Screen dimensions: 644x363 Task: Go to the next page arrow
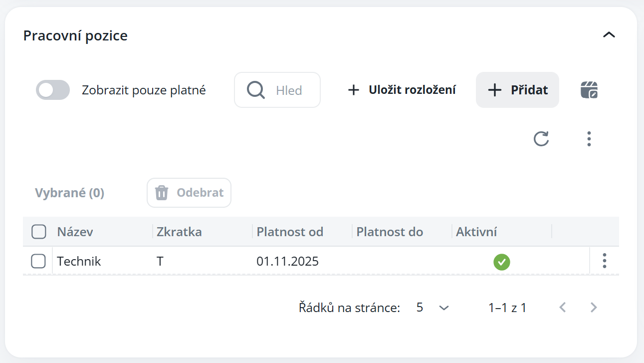594,308
